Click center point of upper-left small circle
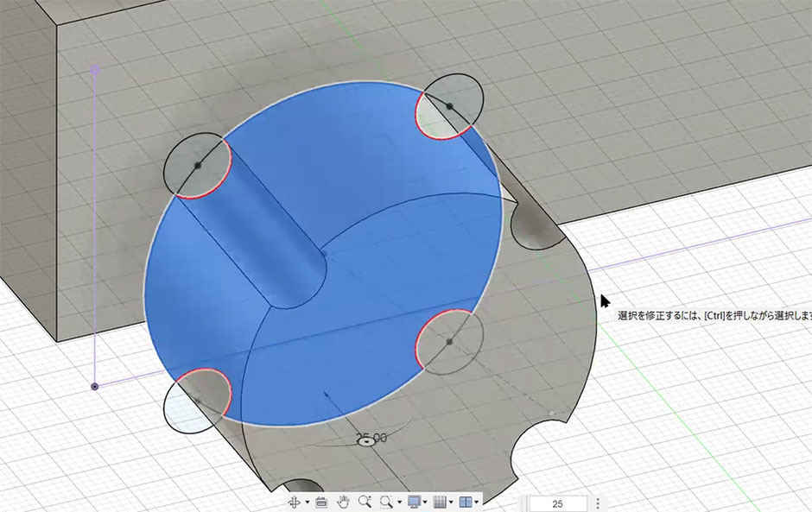 [x=198, y=165]
